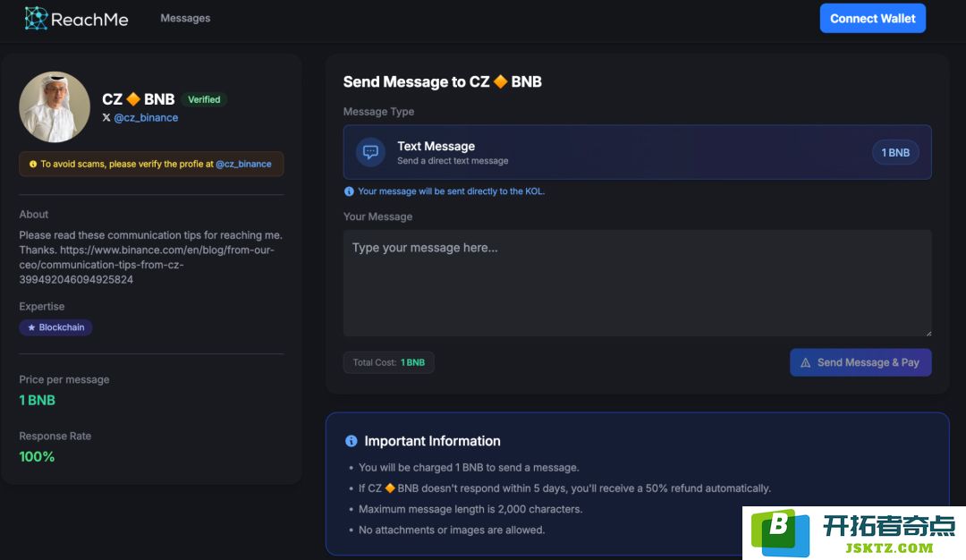
Task: Click Send Message & Pay button
Action: pos(860,363)
